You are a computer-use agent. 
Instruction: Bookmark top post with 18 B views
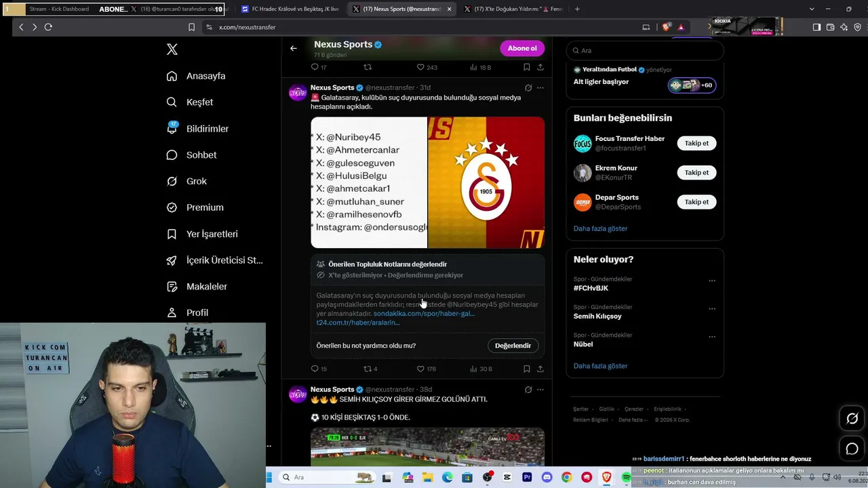pos(526,67)
